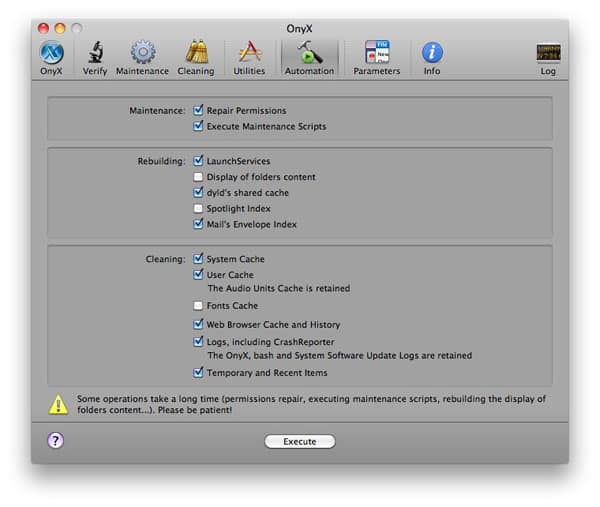Open the Utilities pane
The width and height of the screenshot is (600, 507).
click(249, 58)
